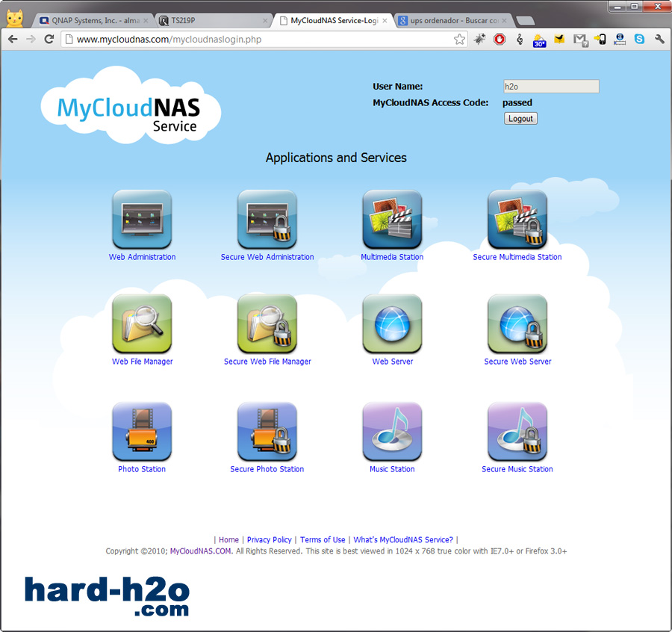672x632 pixels.
Task: Go to the Home footer link
Action: coord(229,540)
